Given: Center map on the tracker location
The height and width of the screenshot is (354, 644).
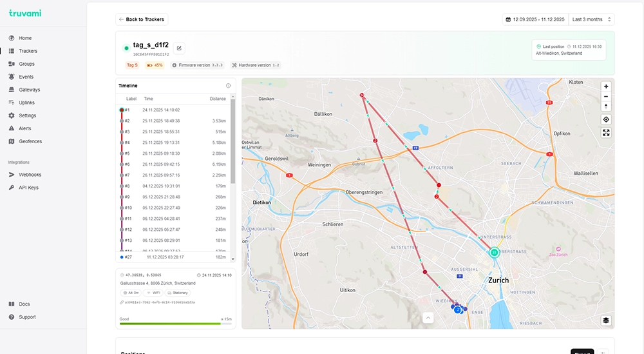Looking at the screenshot, I should click(606, 120).
